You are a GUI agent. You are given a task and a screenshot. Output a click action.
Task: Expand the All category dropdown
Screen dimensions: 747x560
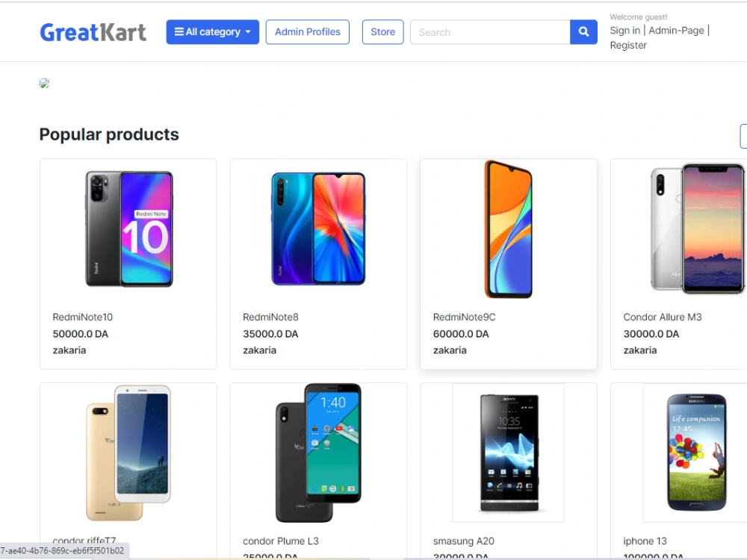[x=212, y=32]
